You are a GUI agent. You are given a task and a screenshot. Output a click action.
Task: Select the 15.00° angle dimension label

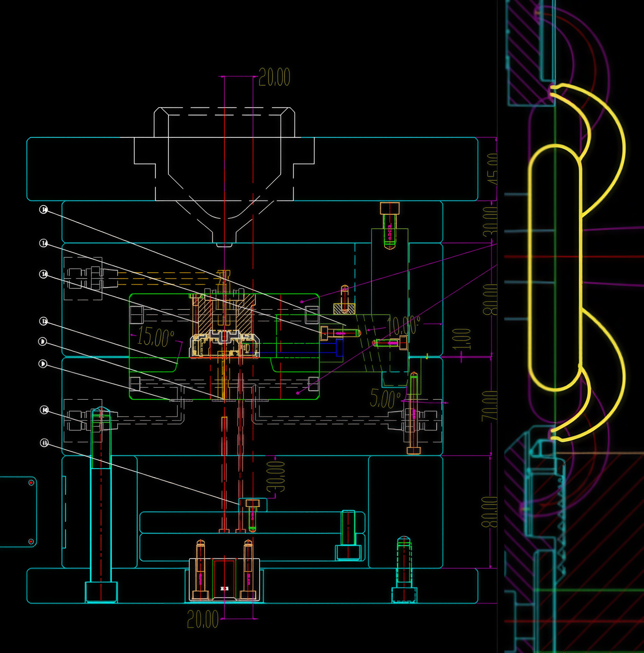(x=155, y=336)
